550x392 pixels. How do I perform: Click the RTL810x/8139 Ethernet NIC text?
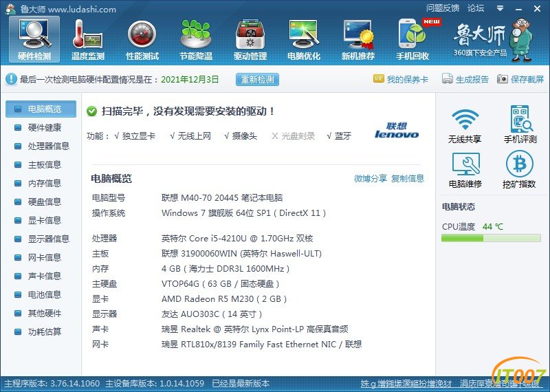point(261,345)
